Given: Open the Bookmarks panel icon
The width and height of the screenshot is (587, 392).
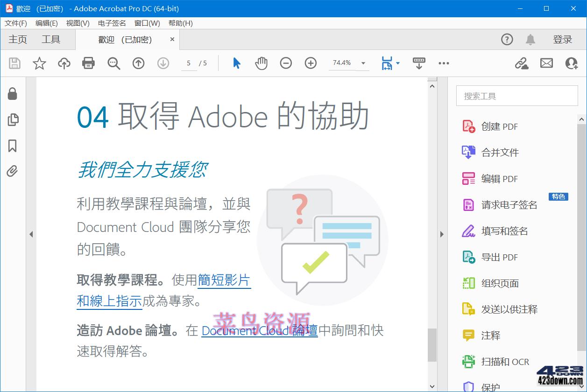Looking at the screenshot, I should [x=13, y=146].
